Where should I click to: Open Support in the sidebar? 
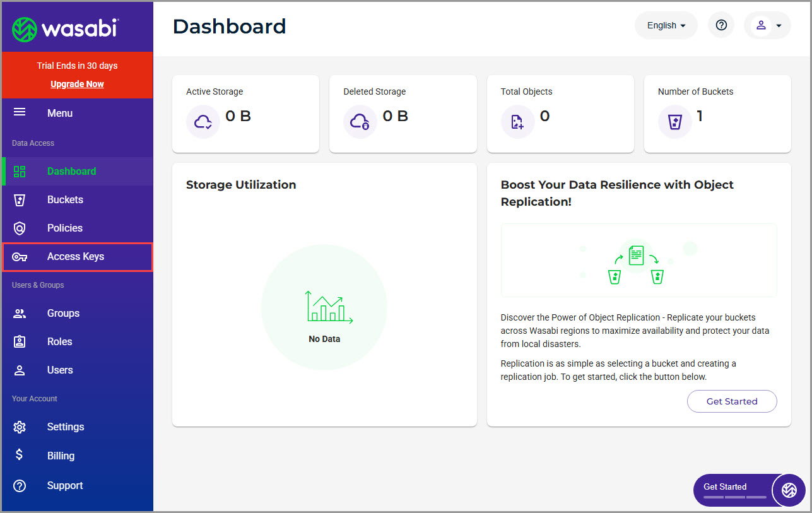(78, 486)
